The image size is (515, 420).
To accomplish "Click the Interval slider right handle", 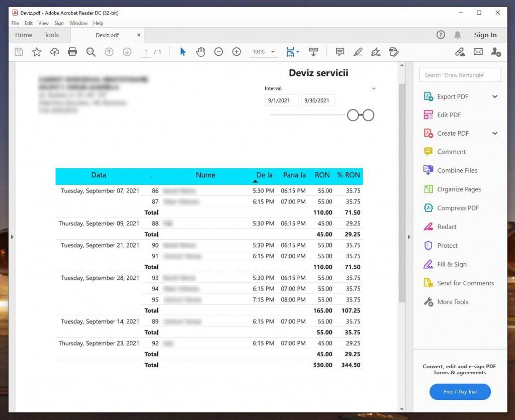I will tap(369, 115).
